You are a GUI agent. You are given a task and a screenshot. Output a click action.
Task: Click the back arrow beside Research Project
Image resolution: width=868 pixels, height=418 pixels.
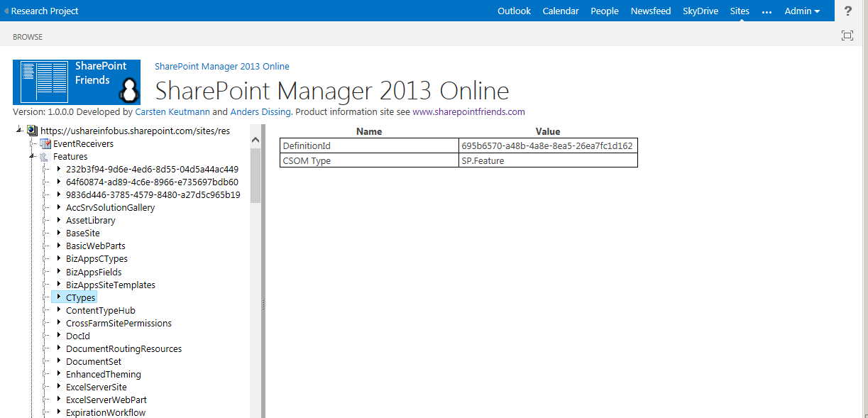point(6,11)
